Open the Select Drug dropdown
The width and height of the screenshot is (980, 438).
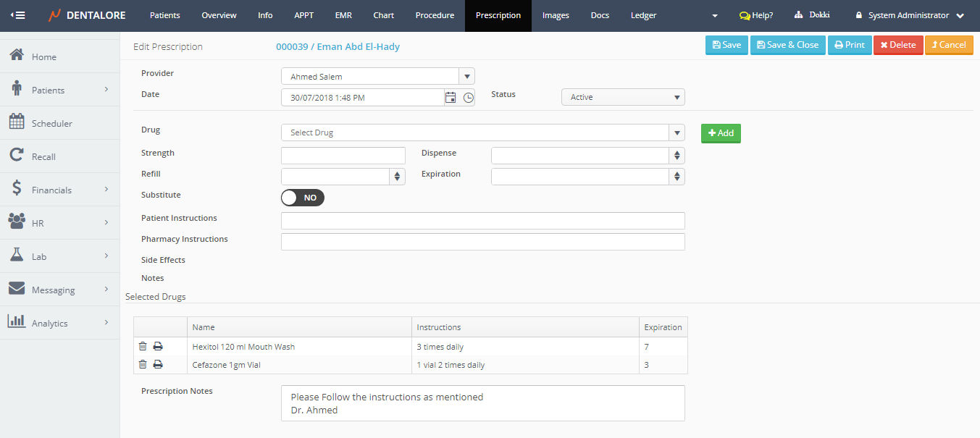[x=482, y=132]
